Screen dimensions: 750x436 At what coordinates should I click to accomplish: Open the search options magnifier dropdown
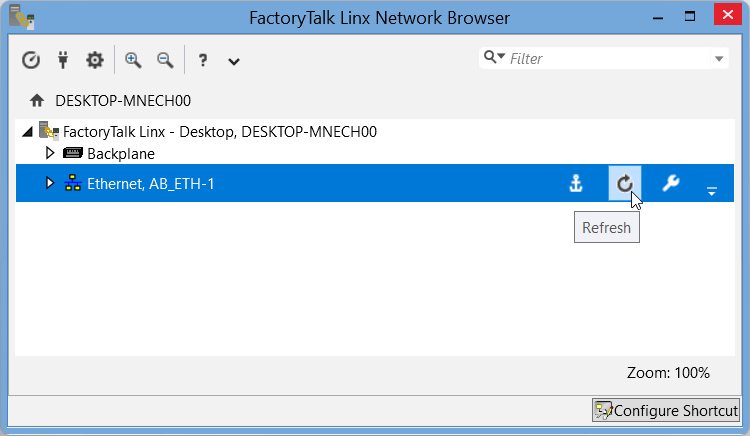point(494,58)
